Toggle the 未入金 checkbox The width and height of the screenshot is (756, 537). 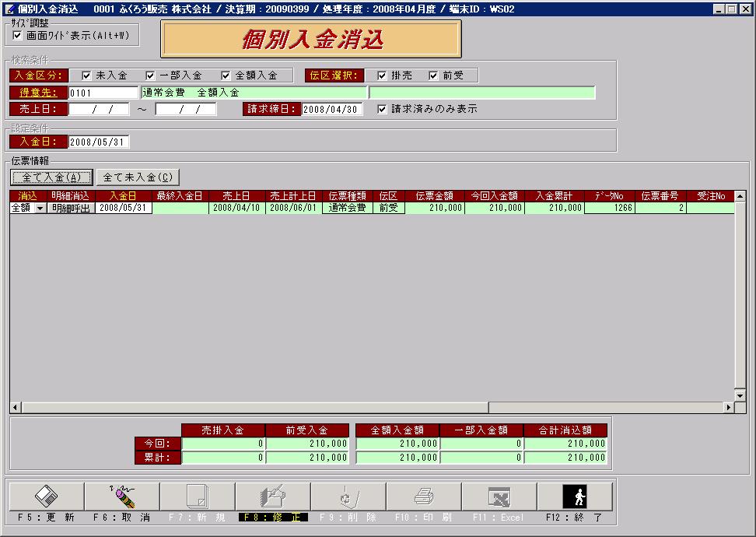click(x=87, y=75)
